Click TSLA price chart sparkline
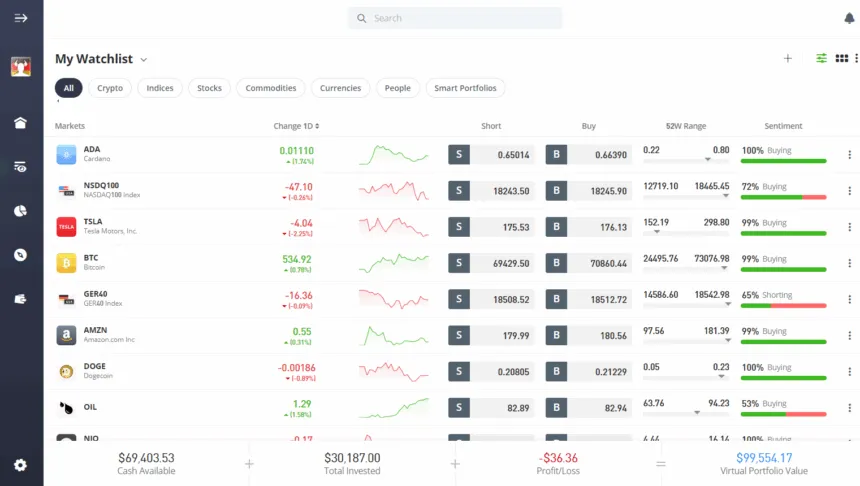Screen dimensions: 860x486 pyautogui.click(x=393, y=227)
